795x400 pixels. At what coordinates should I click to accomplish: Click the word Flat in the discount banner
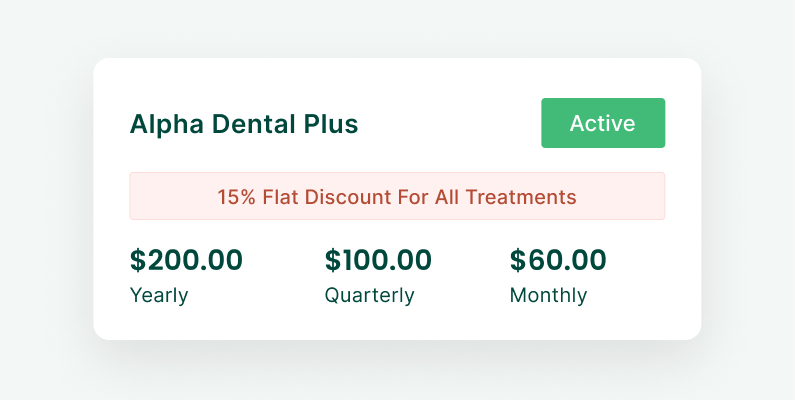[x=282, y=197]
